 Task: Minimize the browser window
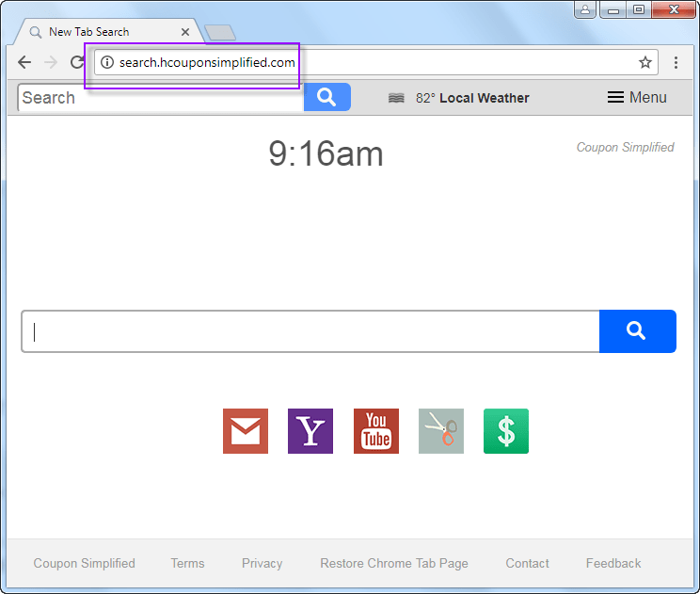612,9
